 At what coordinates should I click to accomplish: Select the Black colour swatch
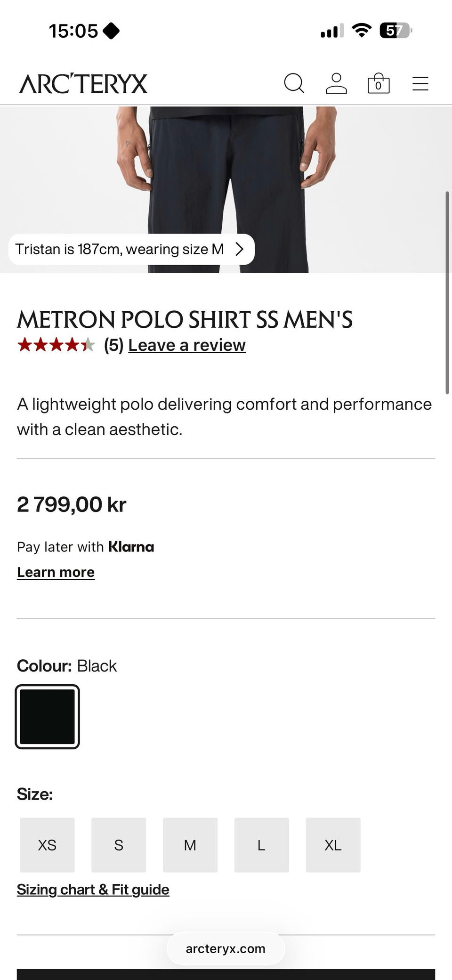point(47,717)
